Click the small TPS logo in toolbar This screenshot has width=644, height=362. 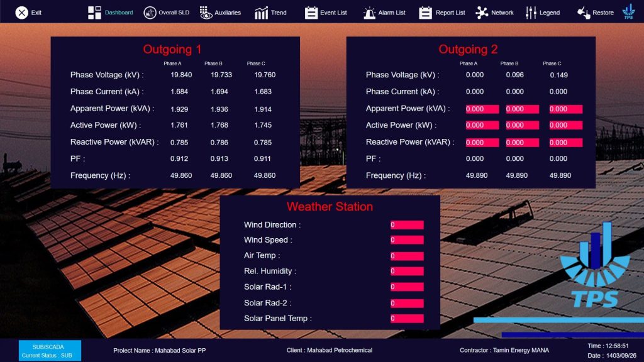point(628,11)
